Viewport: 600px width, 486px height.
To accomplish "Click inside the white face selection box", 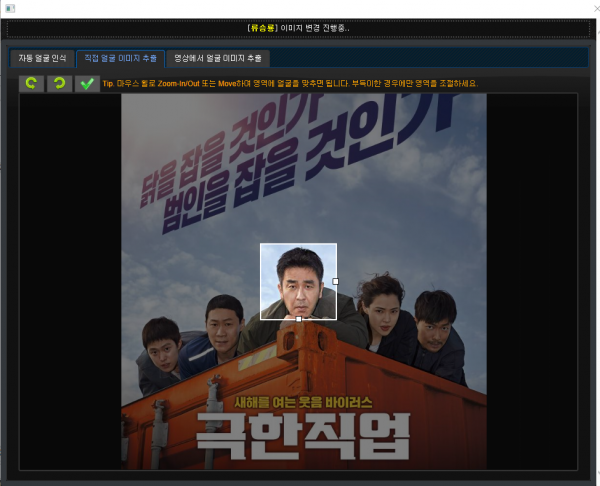I will pyautogui.click(x=298, y=280).
